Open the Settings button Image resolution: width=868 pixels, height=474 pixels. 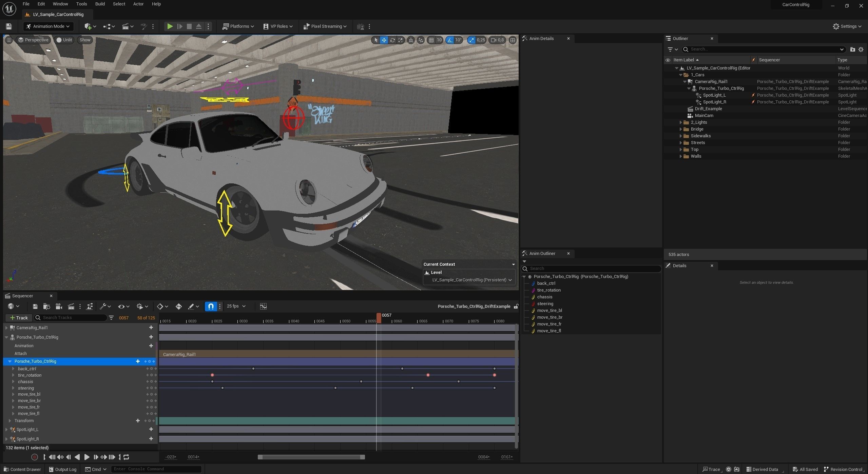point(847,26)
